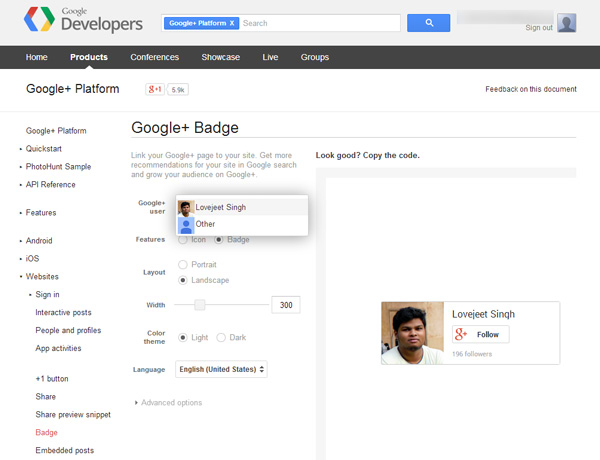Open the red Badge sidebar link
This screenshot has height=460, width=600.
coord(46,432)
